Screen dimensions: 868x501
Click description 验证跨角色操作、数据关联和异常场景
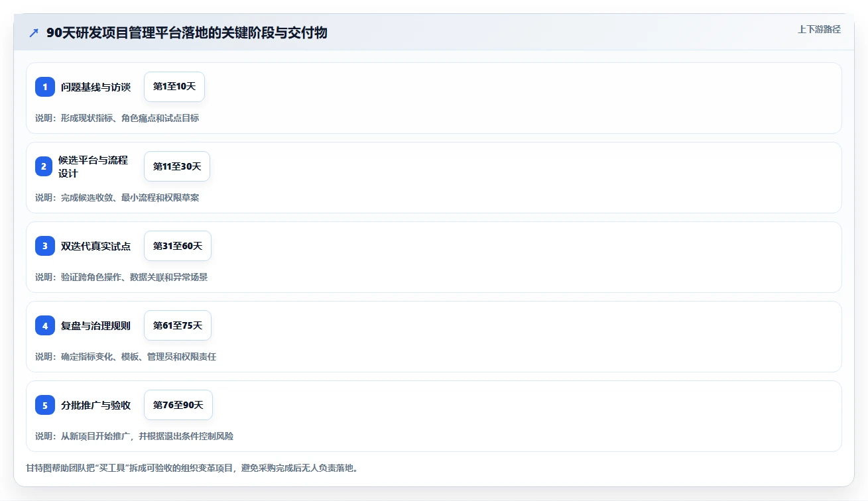[134, 277]
